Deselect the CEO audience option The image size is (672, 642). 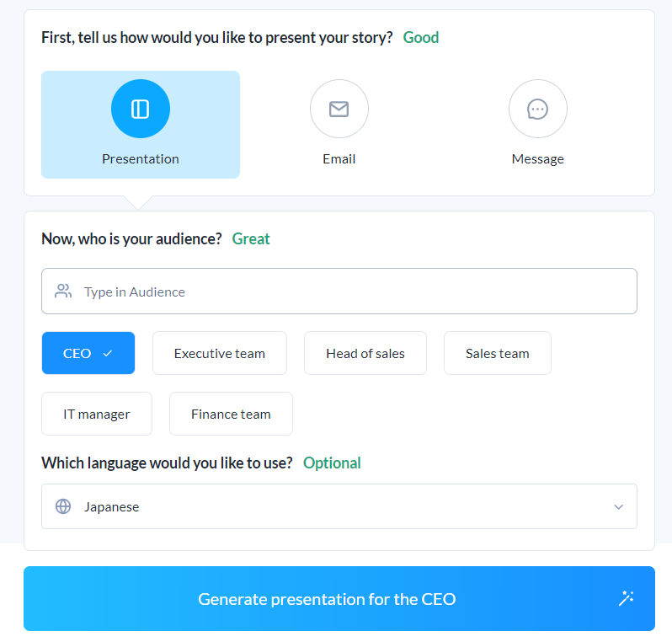click(x=88, y=353)
